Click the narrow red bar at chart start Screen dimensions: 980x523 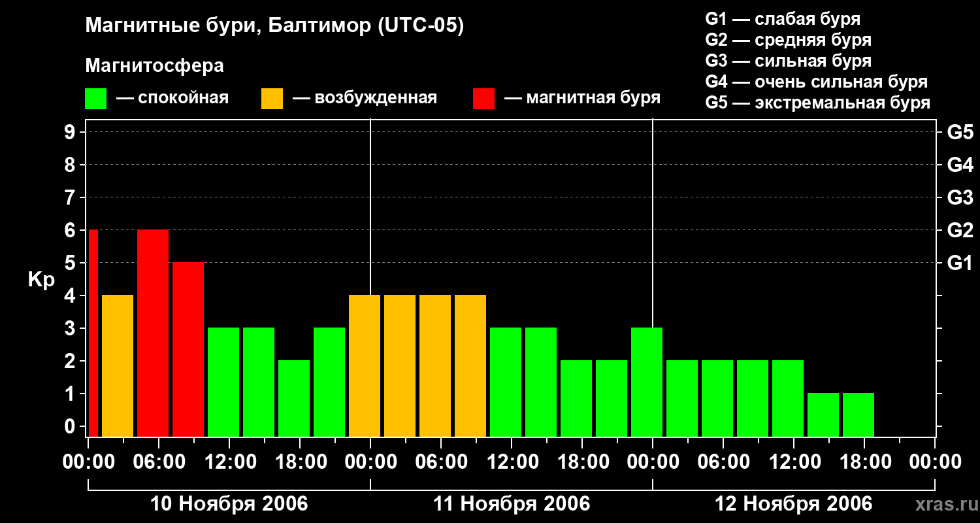point(93,332)
